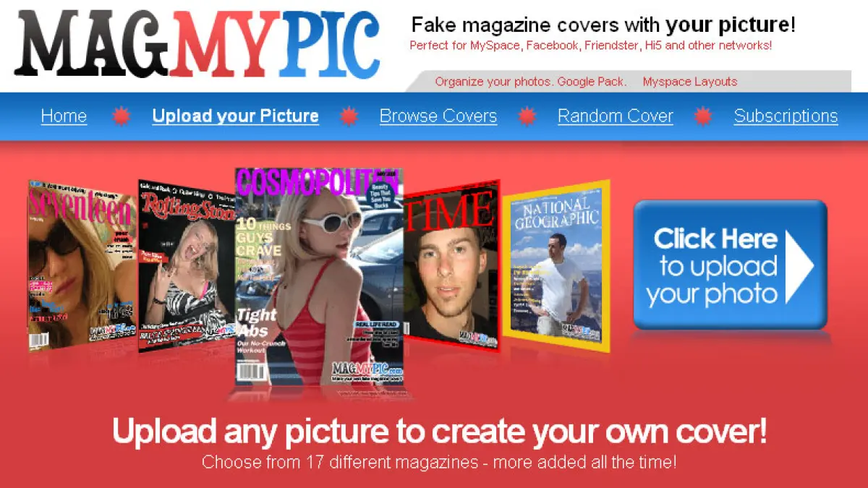The image size is (868, 488).
Task: Click the Myspace Layouts ad link
Action: coord(690,82)
